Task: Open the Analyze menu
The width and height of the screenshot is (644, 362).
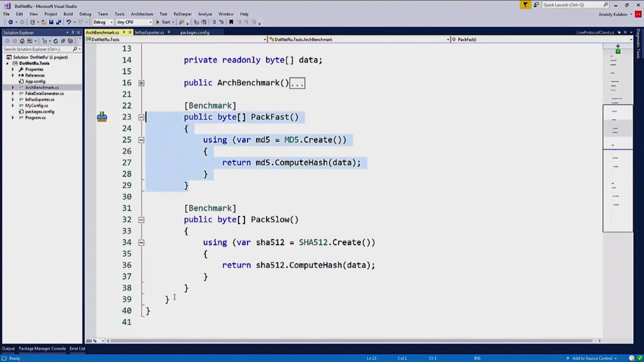Action: tap(205, 14)
